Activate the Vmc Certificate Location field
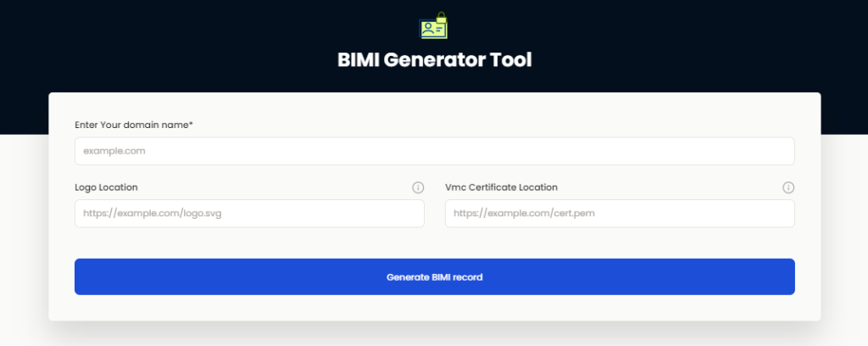This screenshot has height=346, width=868. coord(620,214)
